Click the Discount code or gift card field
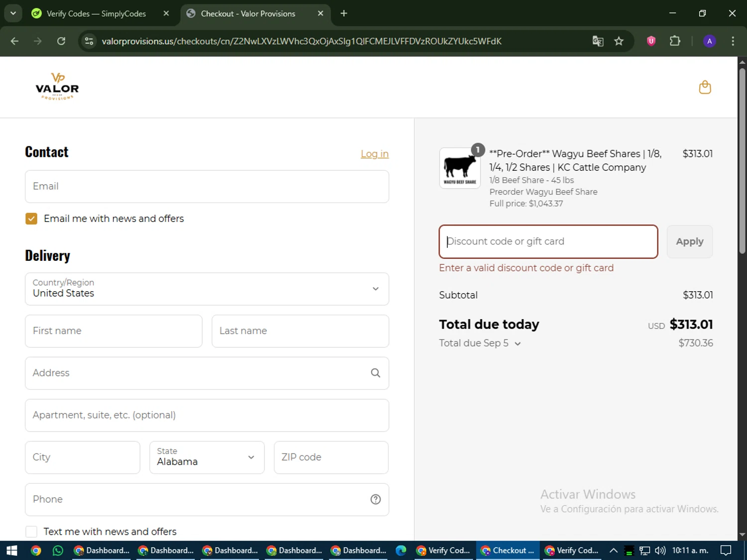The height and width of the screenshot is (560, 747). pyautogui.click(x=548, y=241)
